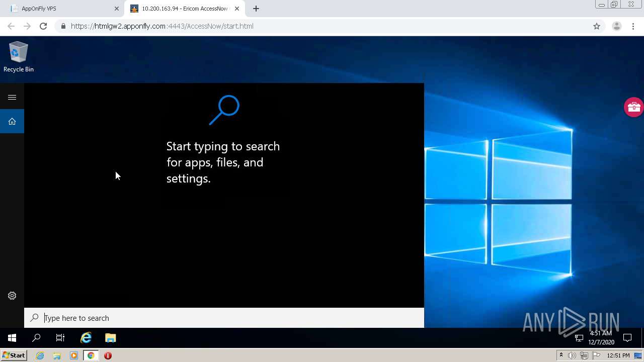Screen dimensions: 644x362
Task: Open remote Action Center notification icon
Action: pos(627,337)
